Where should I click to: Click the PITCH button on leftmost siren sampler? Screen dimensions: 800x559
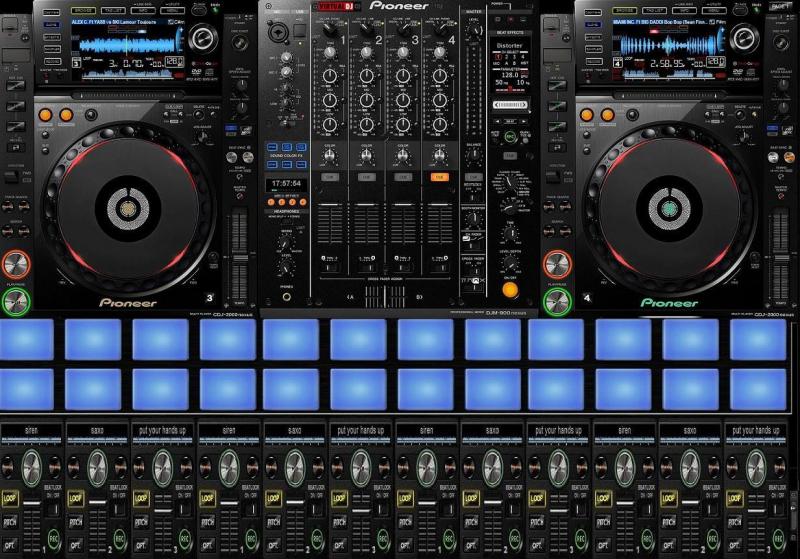pyautogui.click(x=10, y=522)
